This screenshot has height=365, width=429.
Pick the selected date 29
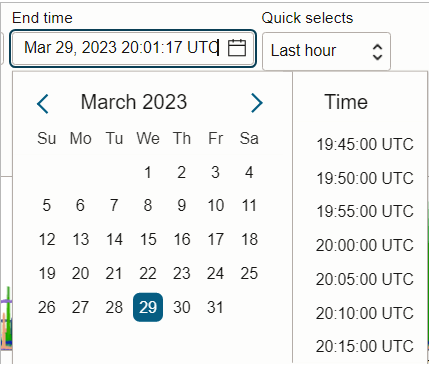point(148,307)
